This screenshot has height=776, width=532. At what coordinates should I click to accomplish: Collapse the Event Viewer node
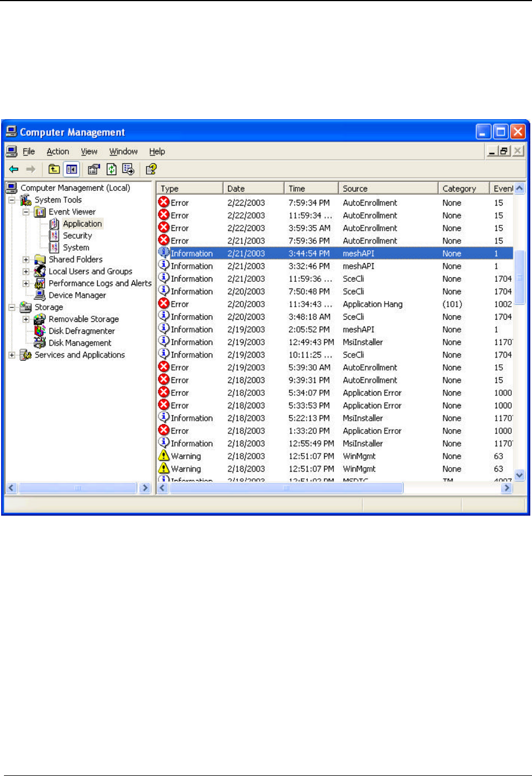tap(26, 212)
